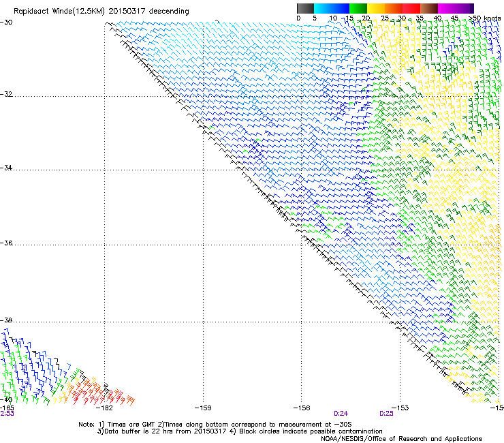504x443 pixels.
Task: Click the brown 35-40 knots color swatch
Action: pos(429,8)
